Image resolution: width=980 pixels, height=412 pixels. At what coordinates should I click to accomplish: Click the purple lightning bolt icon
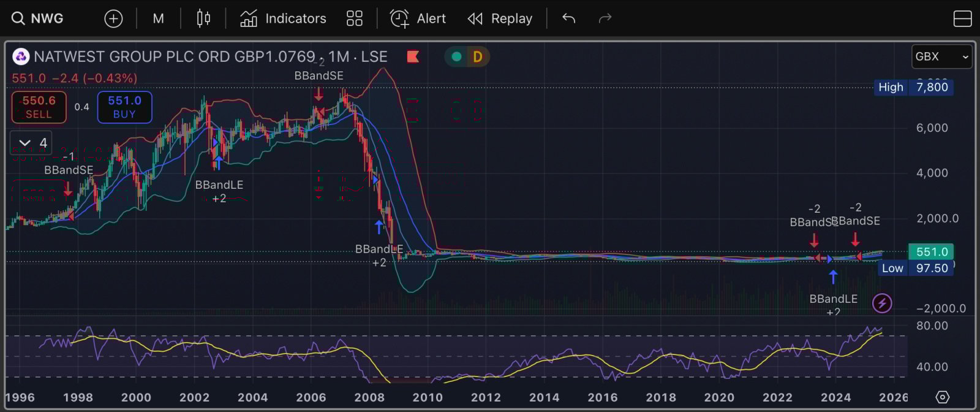click(882, 303)
